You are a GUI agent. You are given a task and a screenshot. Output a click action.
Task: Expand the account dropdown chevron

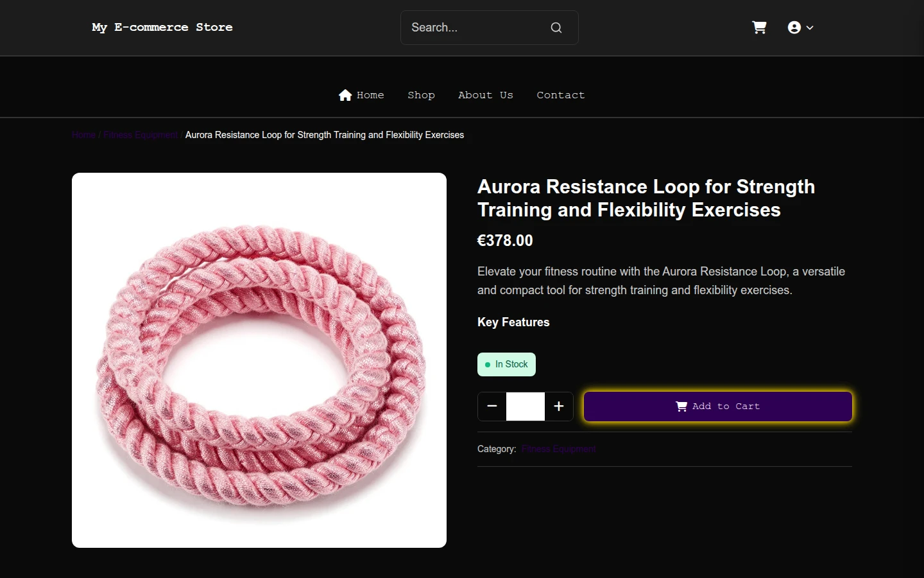[x=810, y=28]
